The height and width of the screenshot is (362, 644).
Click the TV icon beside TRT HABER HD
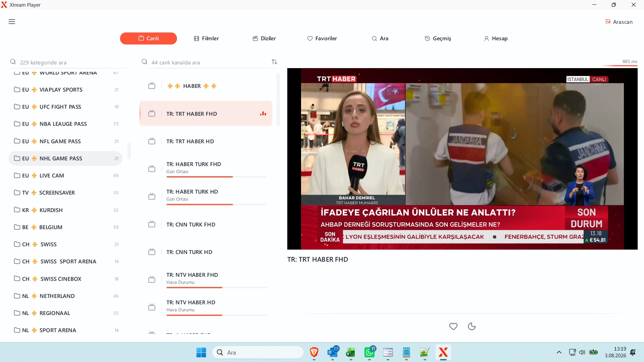(x=152, y=141)
